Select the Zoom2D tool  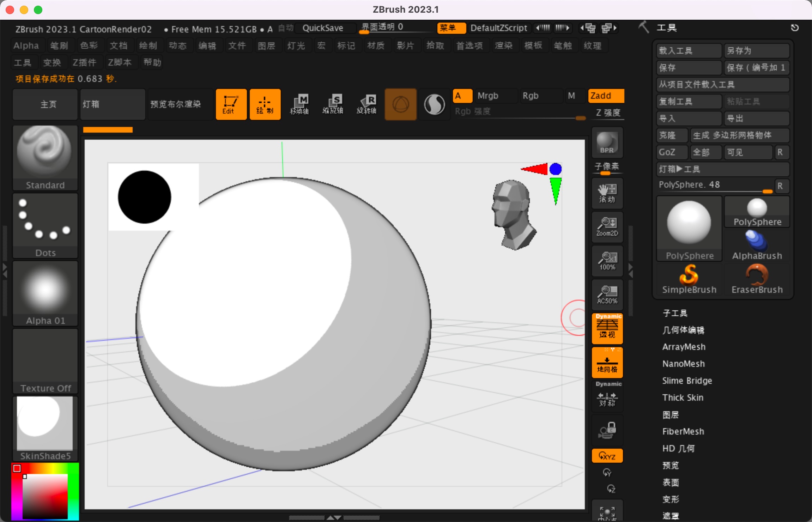(x=607, y=227)
